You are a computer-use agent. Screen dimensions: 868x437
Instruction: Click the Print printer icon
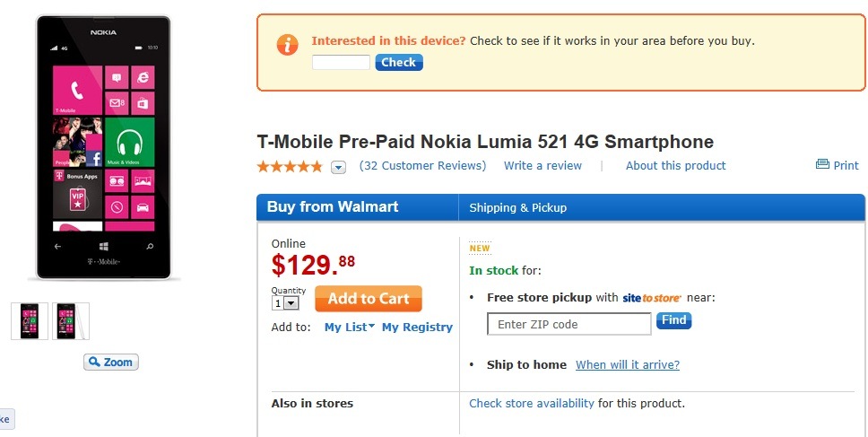coord(822,165)
